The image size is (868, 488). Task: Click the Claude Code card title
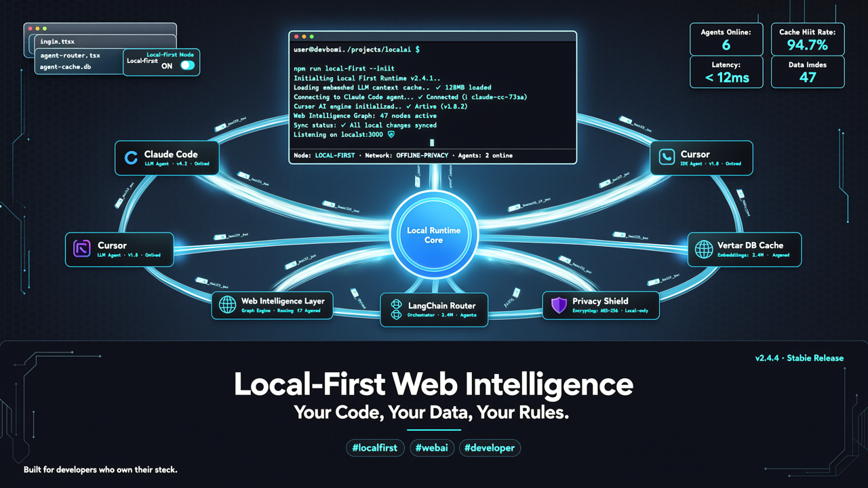click(171, 155)
